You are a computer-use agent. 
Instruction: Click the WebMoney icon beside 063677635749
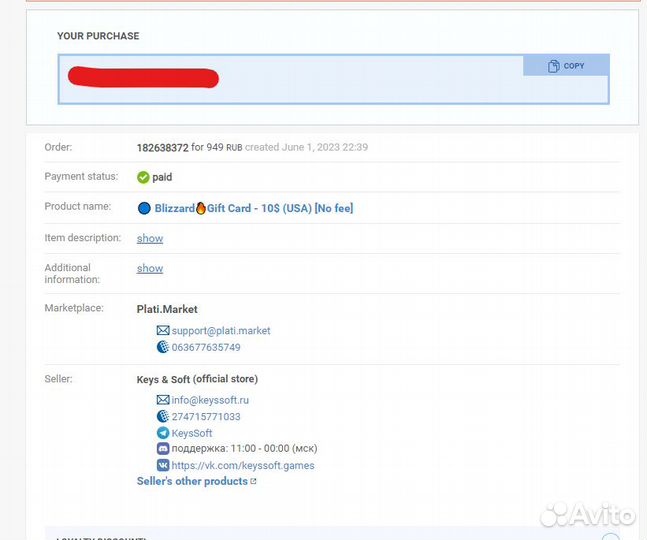tap(163, 348)
